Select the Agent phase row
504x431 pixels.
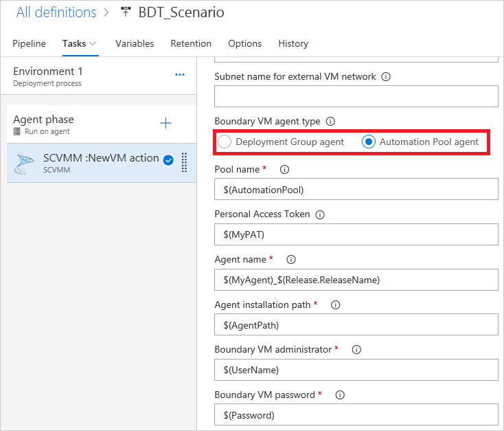[x=101, y=124]
